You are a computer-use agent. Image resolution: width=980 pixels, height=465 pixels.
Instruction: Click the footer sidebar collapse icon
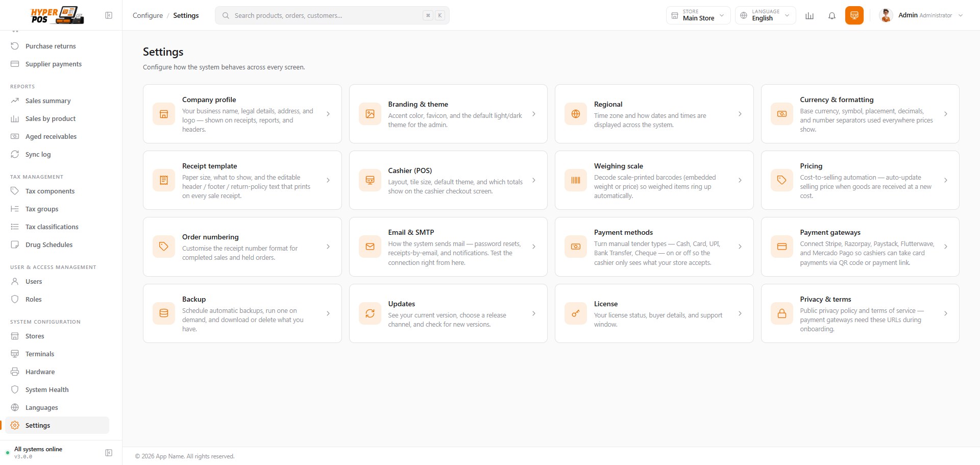109,453
